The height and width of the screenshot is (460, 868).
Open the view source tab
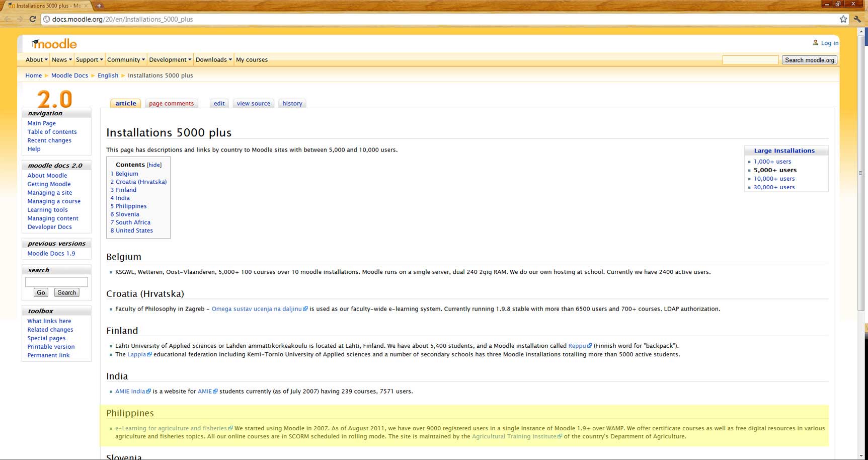click(x=254, y=103)
